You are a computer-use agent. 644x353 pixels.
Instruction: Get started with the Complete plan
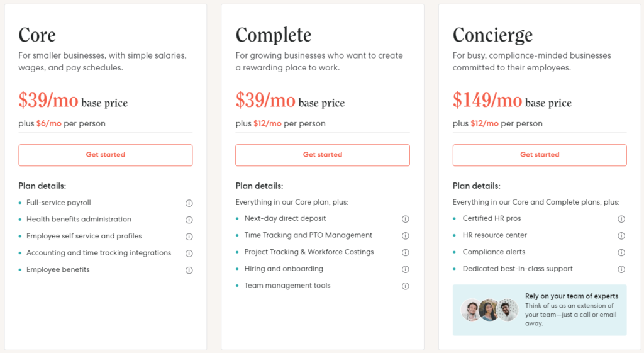click(x=323, y=155)
